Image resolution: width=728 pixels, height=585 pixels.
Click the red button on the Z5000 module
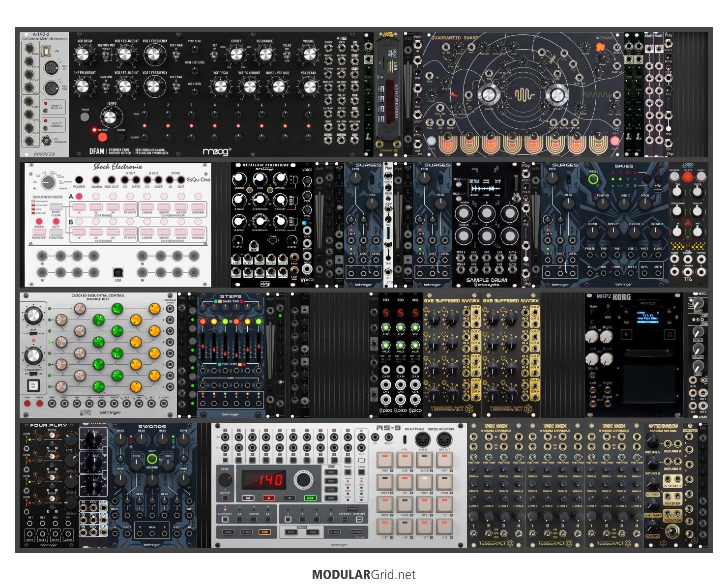[688, 176]
